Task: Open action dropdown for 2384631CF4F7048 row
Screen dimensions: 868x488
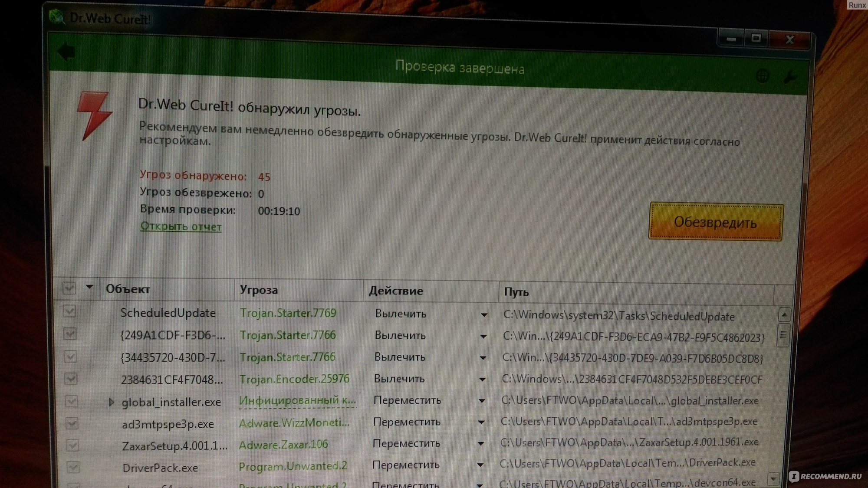Action: tap(482, 380)
